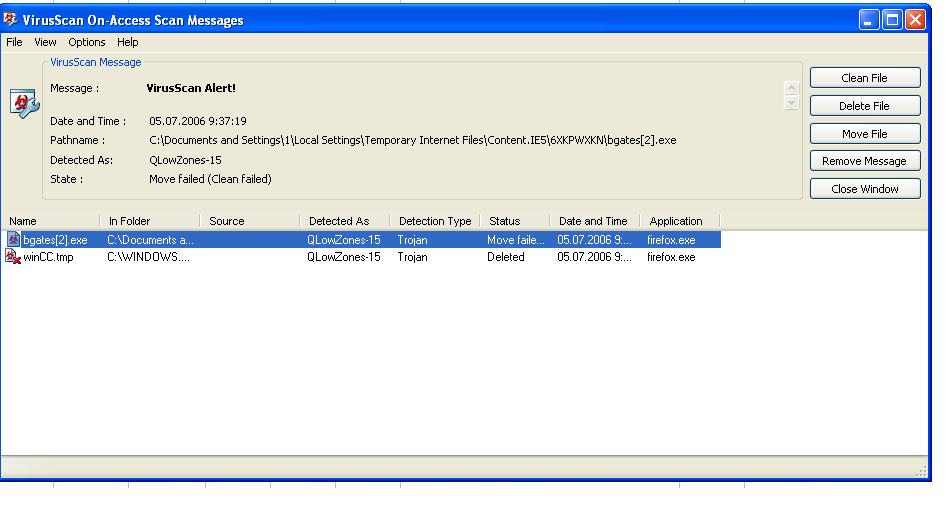Open the Help menu
The height and width of the screenshot is (512, 946).
[128, 42]
